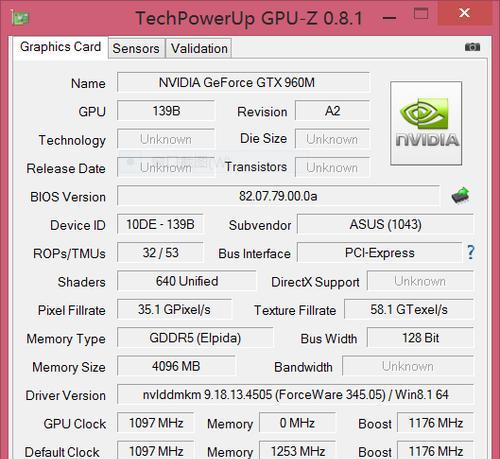This screenshot has height=459, width=500.
Task: Switch to the Sensors tab
Action: [x=136, y=48]
